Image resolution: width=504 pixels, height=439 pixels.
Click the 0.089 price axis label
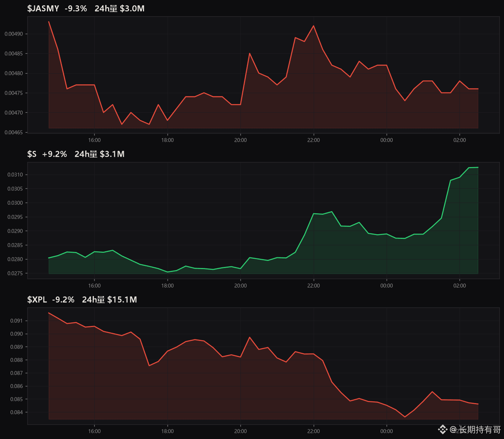16,347
